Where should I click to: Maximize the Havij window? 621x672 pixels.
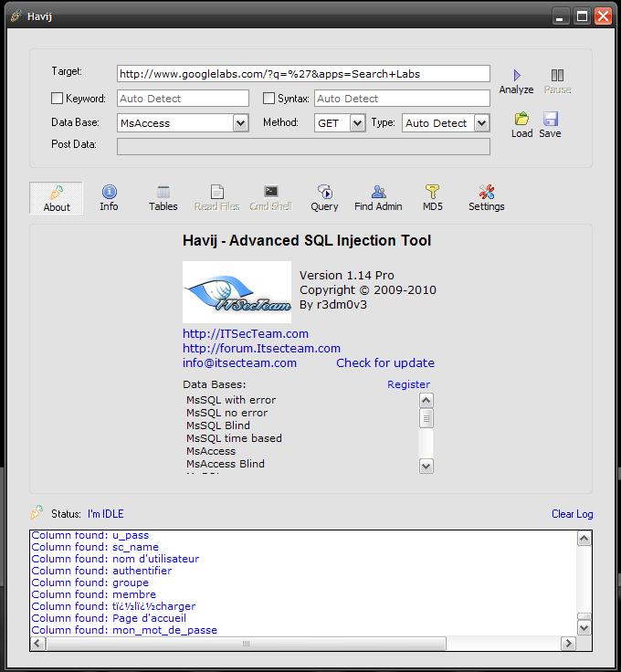(x=582, y=16)
